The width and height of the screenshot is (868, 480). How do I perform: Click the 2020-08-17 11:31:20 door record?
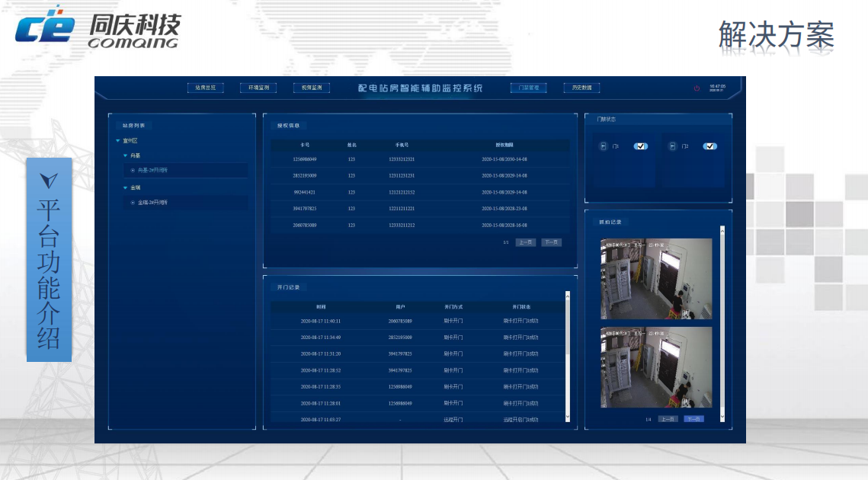coord(418,354)
